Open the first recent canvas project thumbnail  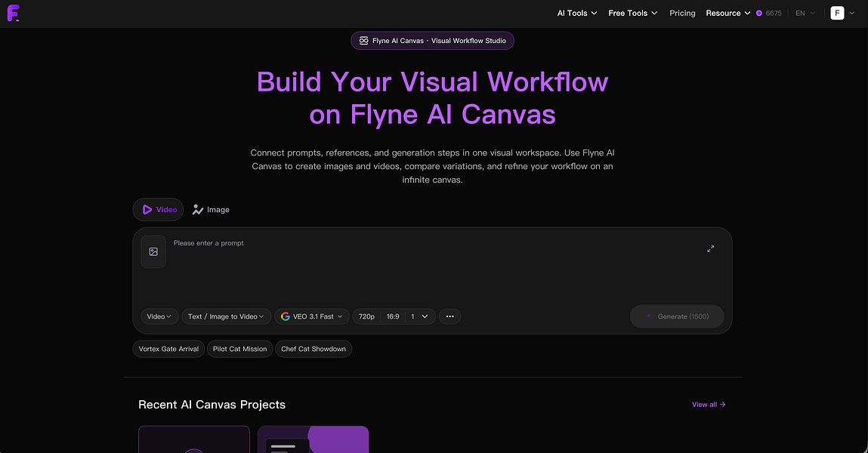tap(194, 439)
